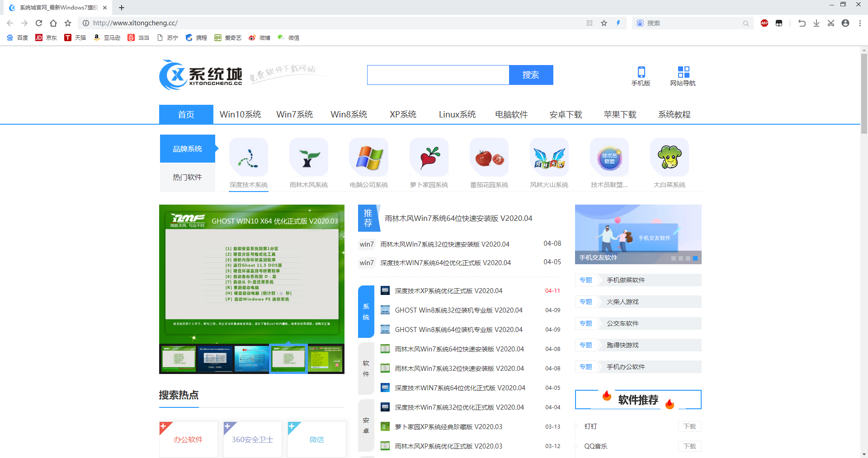
Task: Go to browser home page icon
Action: [x=53, y=23]
